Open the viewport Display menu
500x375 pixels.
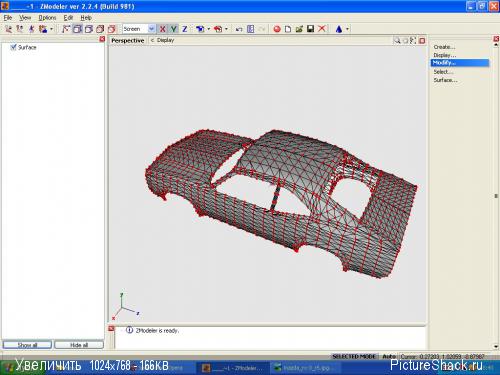tap(165, 40)
